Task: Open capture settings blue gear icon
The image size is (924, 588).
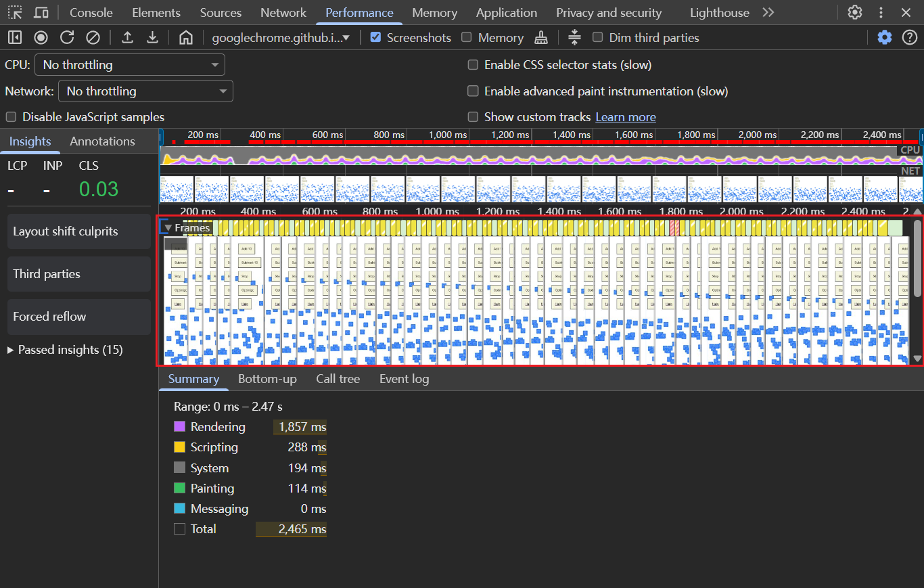Action: pos(885,38)
